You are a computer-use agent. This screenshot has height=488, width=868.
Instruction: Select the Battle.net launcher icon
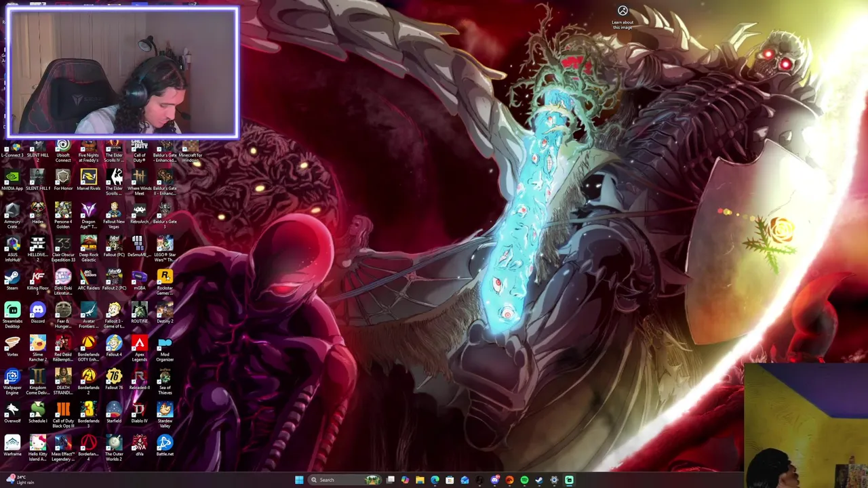point(165,446)
